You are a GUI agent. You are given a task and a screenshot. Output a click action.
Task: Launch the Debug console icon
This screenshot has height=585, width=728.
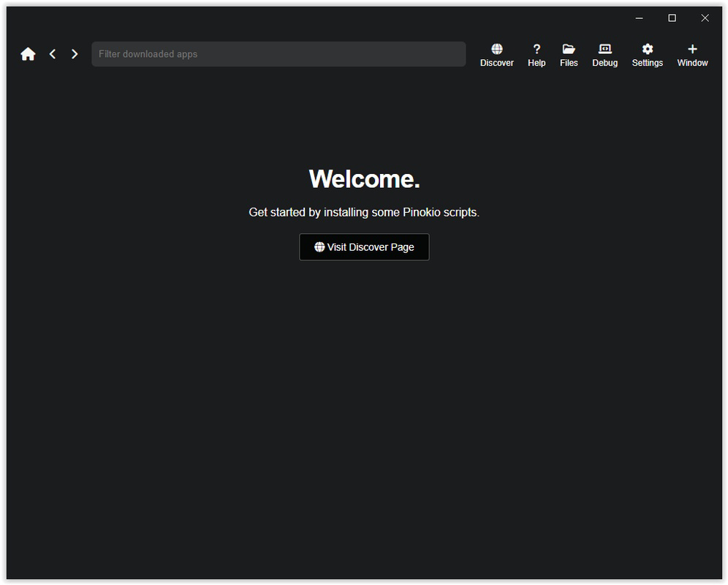pyautogui.click(x=604, y=50)
